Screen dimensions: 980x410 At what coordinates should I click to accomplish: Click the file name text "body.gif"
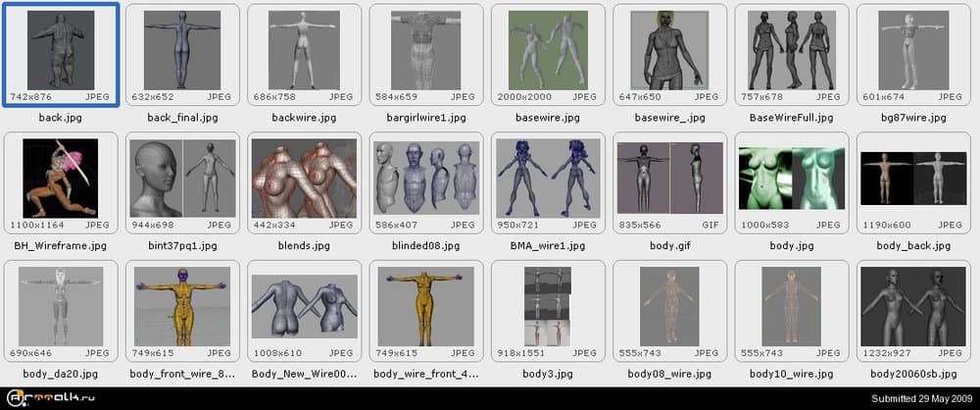670,246
